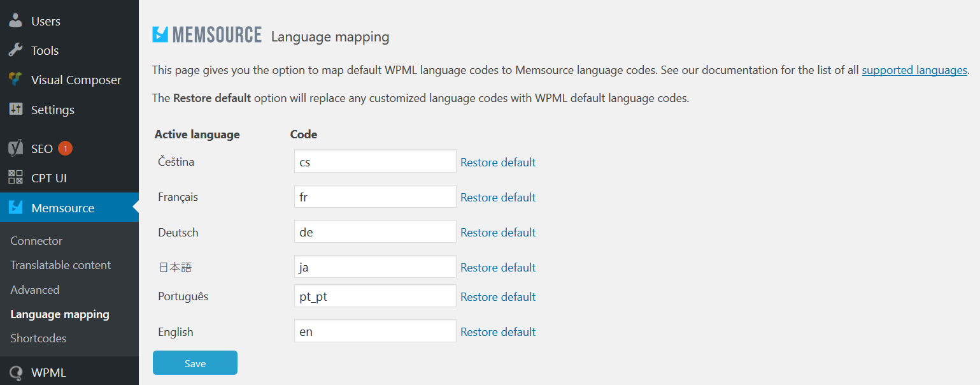
Task: Restore default code for Português
Action: pyautogui.click(x=498, y=296)
